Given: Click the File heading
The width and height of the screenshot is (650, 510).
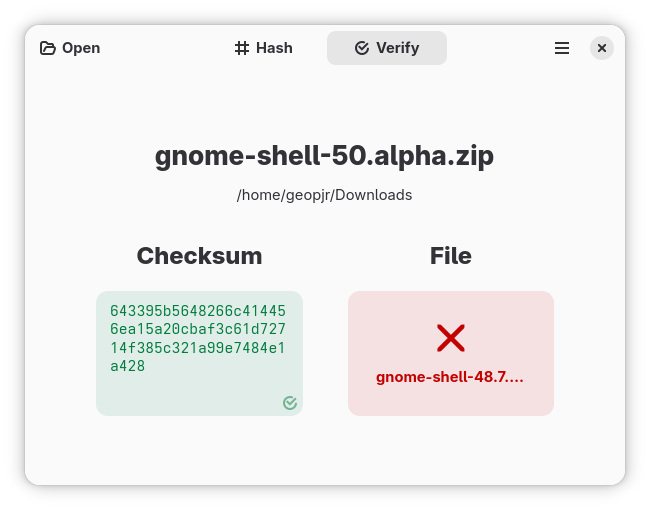Looking at the screenshot, I should point(450,256).
